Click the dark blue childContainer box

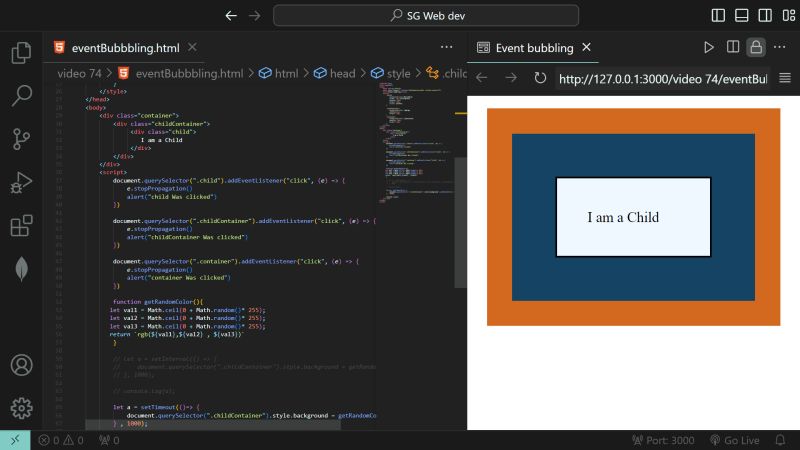coord(633,278)
